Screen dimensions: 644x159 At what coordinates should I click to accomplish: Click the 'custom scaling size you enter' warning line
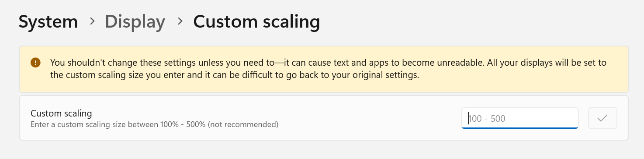(x=235, y=75)
